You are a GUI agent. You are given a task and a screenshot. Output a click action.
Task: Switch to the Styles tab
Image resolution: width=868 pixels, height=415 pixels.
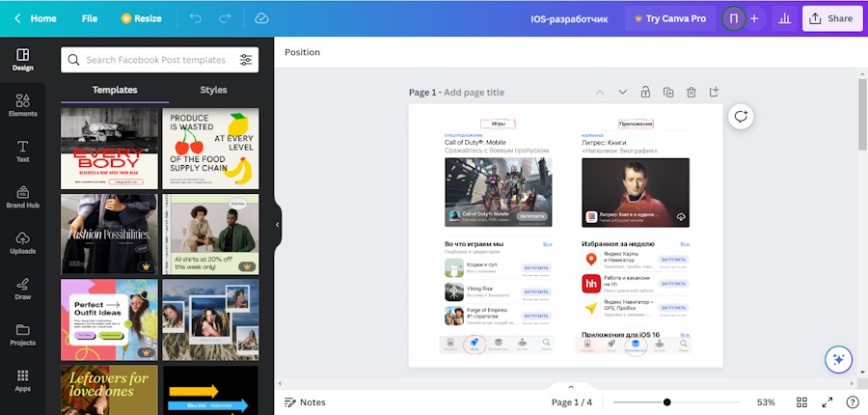(x=213, y=90)
